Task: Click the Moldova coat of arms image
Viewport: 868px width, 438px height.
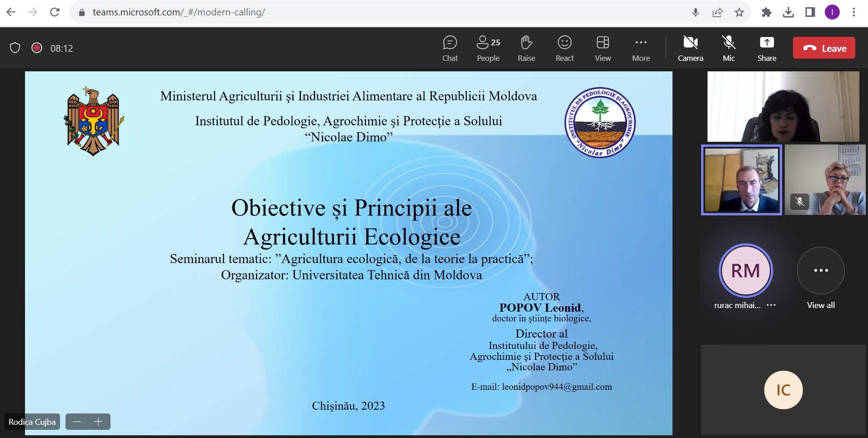Action: click(94, 121)
